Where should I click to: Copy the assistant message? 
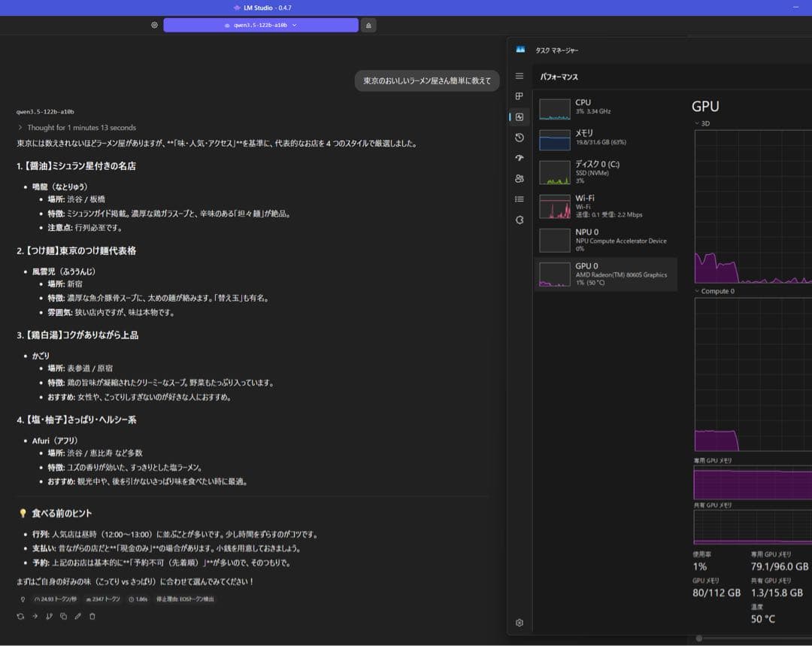[63, 616]
